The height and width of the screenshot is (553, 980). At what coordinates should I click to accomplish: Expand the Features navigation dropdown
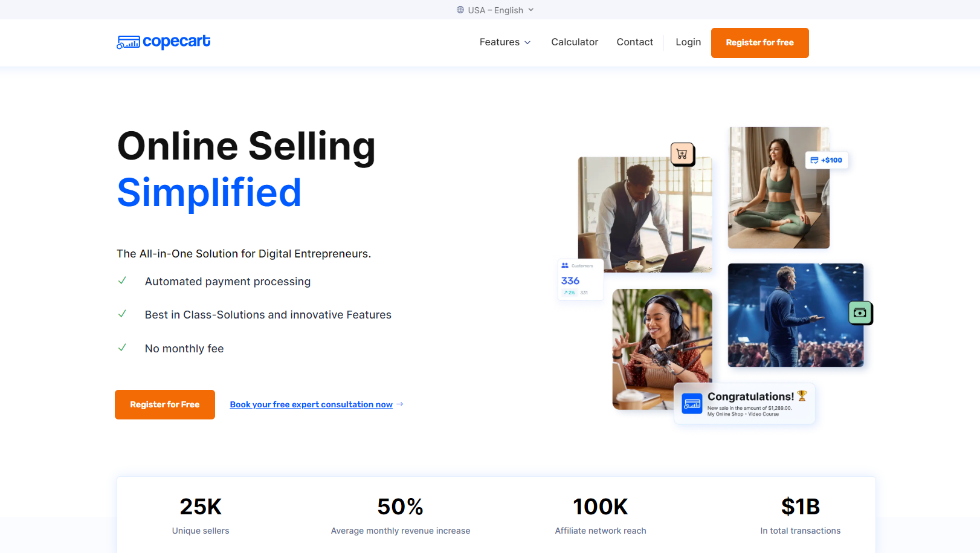click(505, 42)
